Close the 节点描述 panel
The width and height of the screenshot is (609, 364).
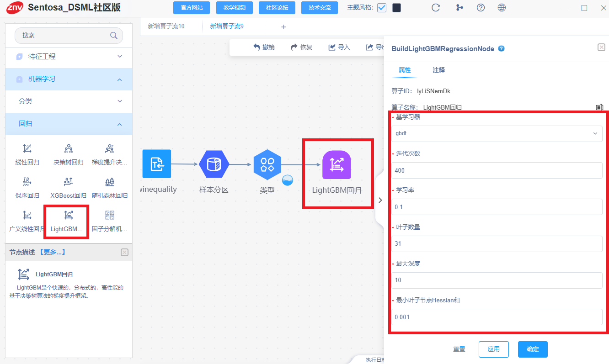(x=124, y=252)
